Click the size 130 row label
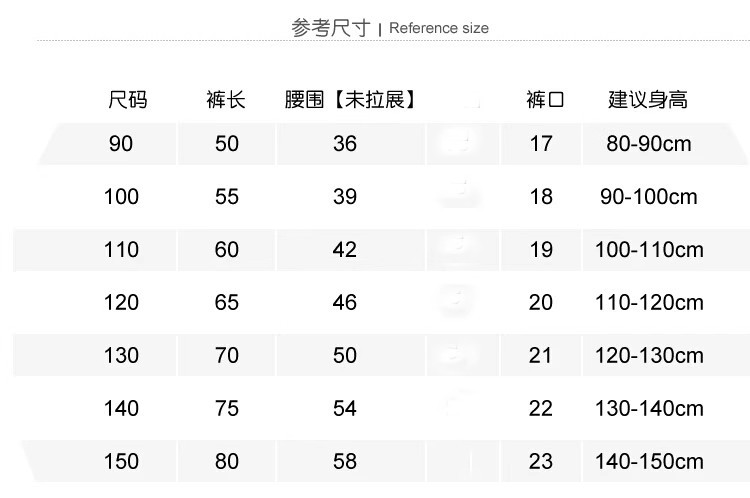 pos(121,355)
